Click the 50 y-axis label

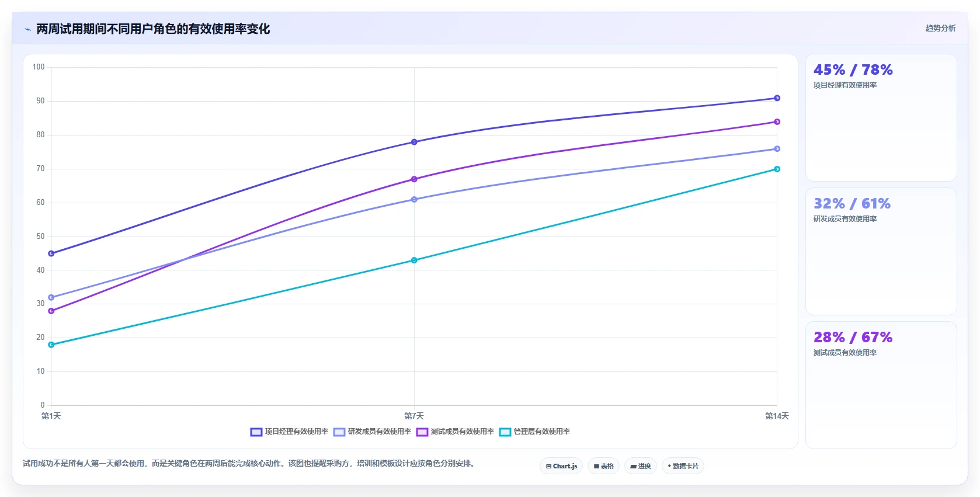40,237
